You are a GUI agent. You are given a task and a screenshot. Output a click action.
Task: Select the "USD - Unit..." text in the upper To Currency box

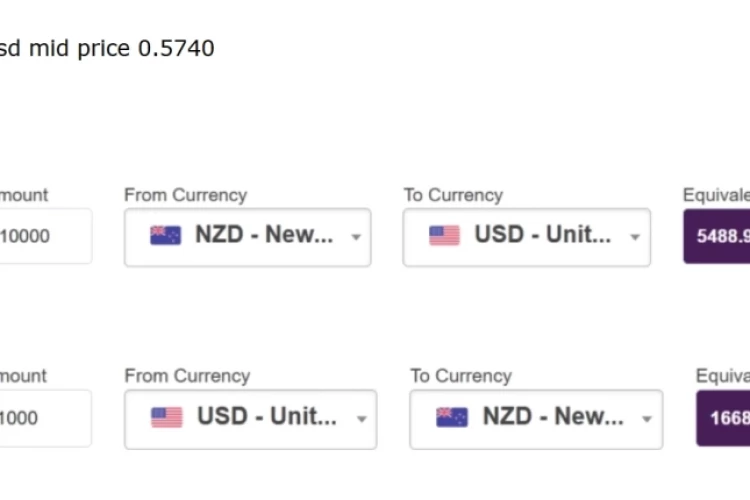(x=543, y=234)
